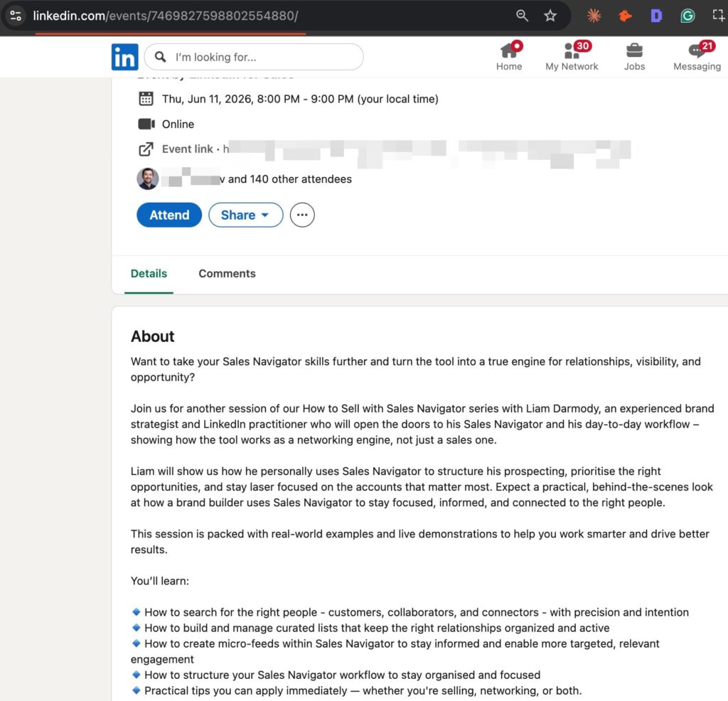Viewport: 728px width, 701px height.
Task: Click the calendar icon beside event date
Action: click(x=146, y=98)
